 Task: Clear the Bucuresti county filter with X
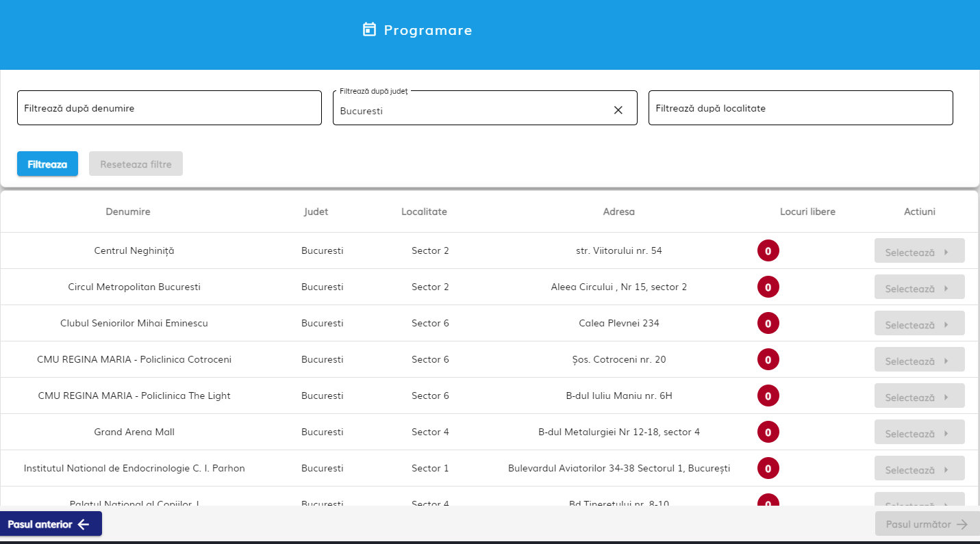coord(618,110)
